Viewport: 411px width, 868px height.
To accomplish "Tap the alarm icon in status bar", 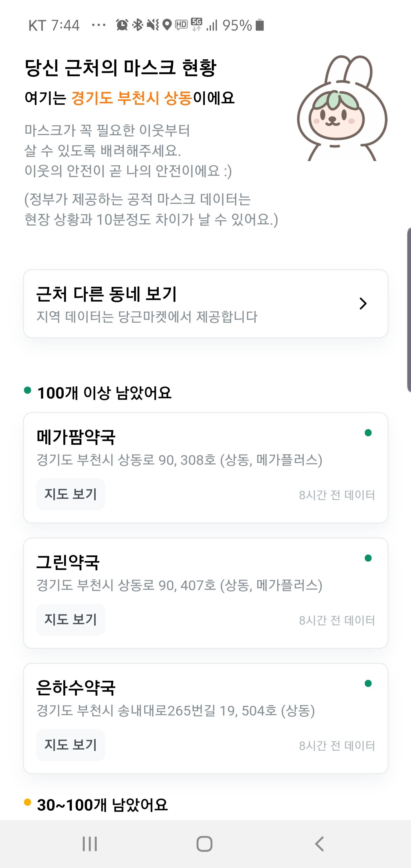I will pyautogui.click(x=122, y=25).
